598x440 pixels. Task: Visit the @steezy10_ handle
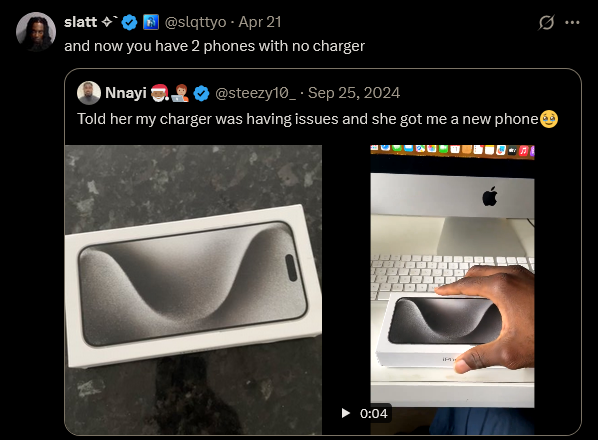tap(256, 93)
